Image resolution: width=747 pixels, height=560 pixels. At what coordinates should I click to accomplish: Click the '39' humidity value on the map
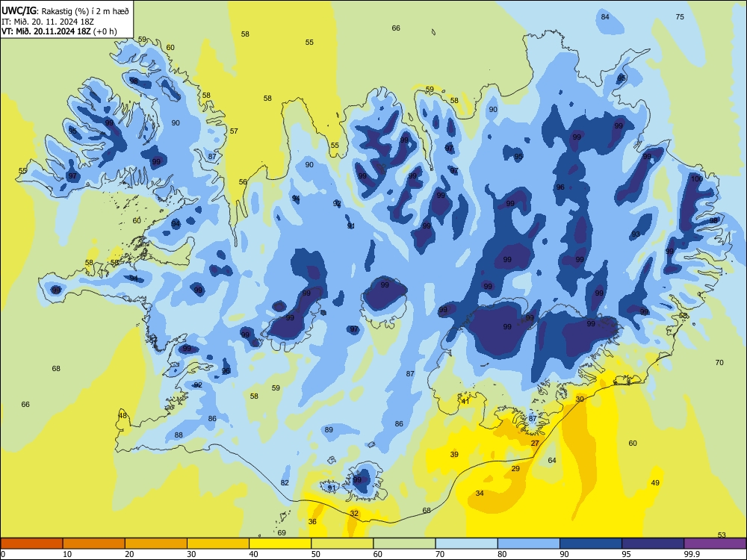pos(454,454)
